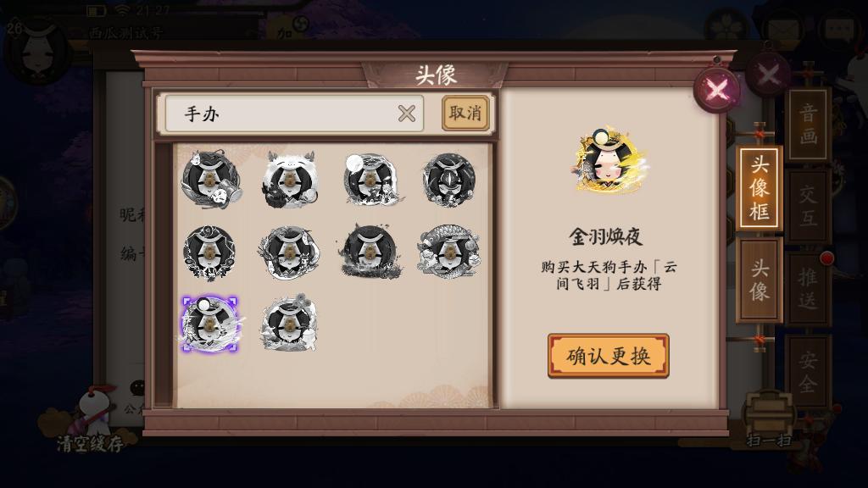Image resolution: width=868 pixels, height=488 pixels.
Task: Pick second avatar frame in second row
Action: (289, 252)
